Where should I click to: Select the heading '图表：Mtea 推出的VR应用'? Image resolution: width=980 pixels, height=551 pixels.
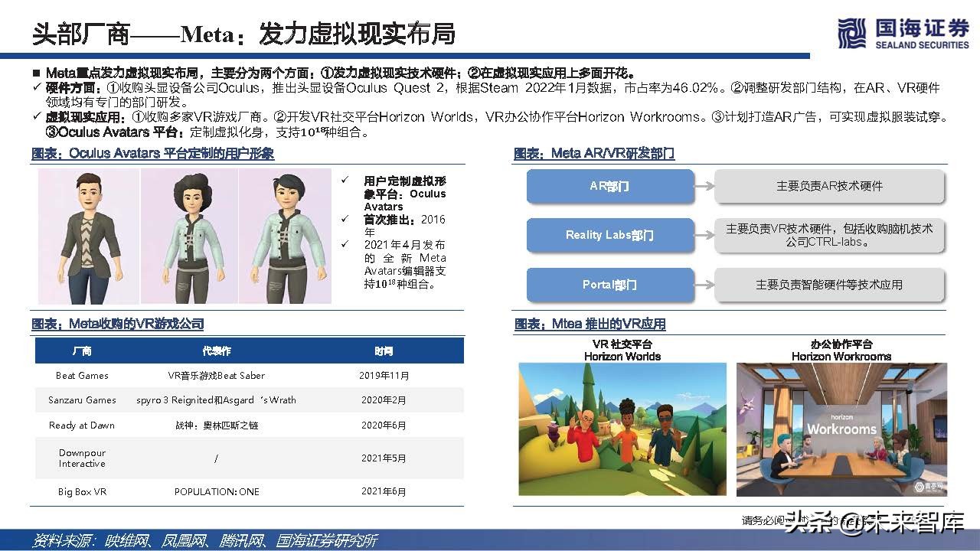590,324
